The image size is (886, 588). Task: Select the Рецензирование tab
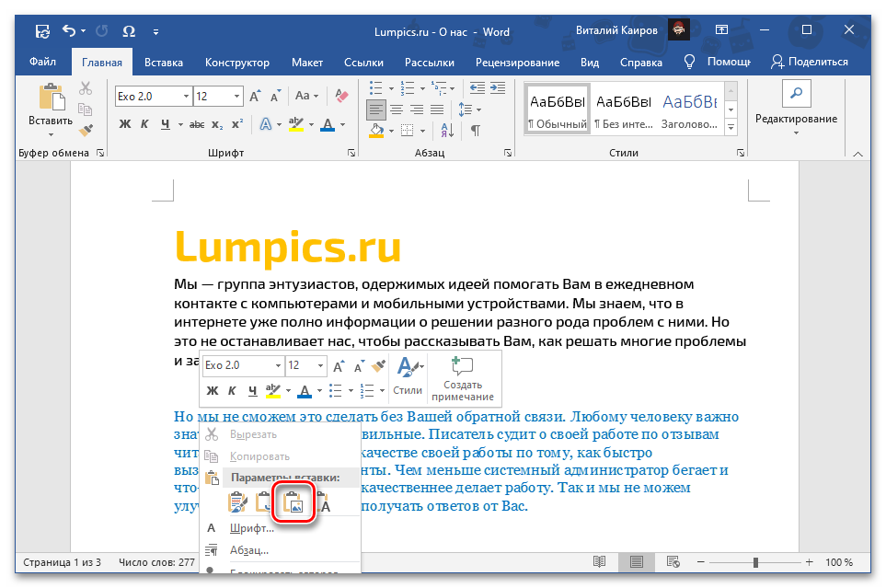[517, 63]
